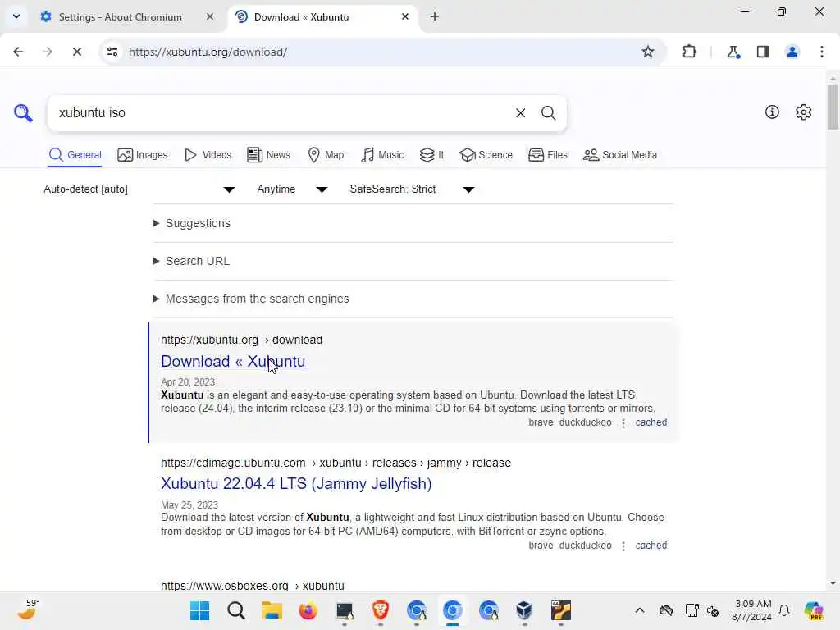This screenshot has height=630, width=840.
Task: Open the Auto-detect language dropdown
Action: click(x=139, y=189)
